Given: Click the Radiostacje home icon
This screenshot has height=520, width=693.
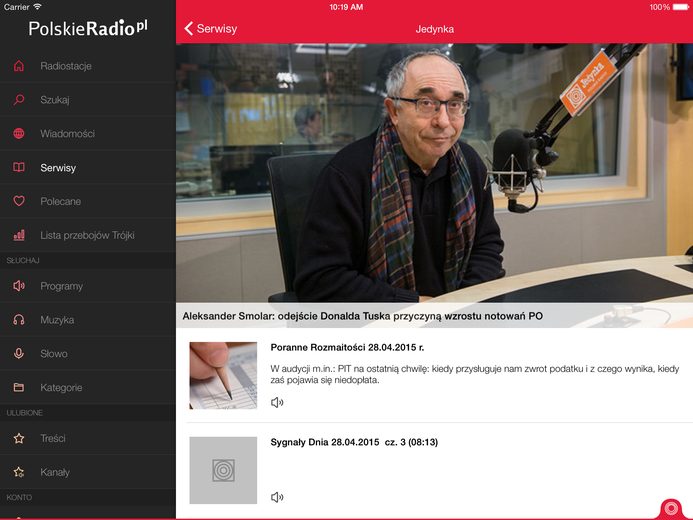Looking at the screenshot, I should tap(19, 66).
